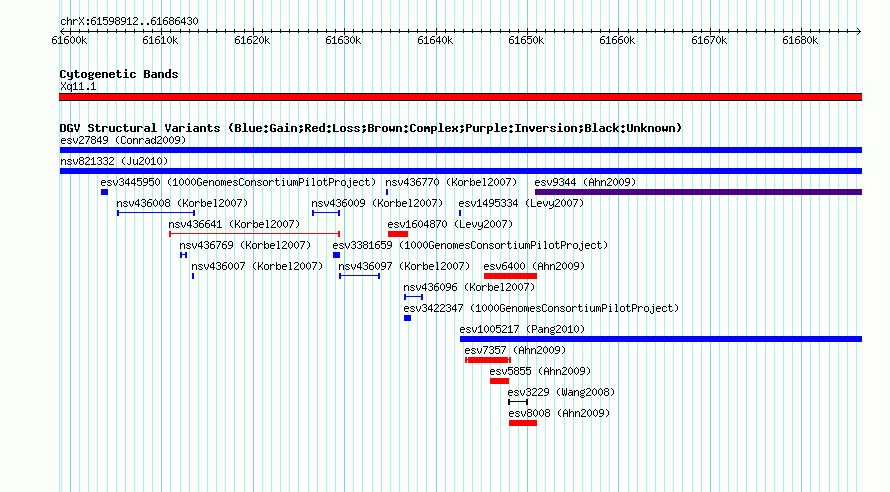Click the 61670k ruler tick label
The height and width of the screenshot is (492, 890).
(709, 40)
